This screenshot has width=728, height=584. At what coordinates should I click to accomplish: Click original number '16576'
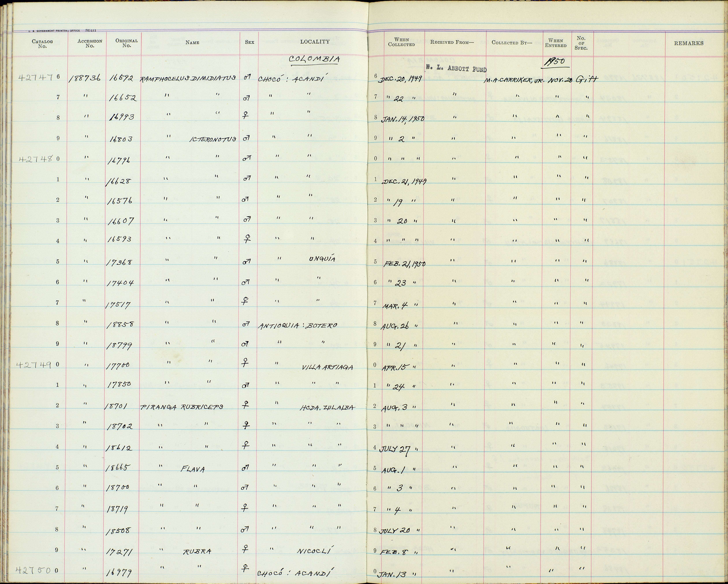(120, 201)
